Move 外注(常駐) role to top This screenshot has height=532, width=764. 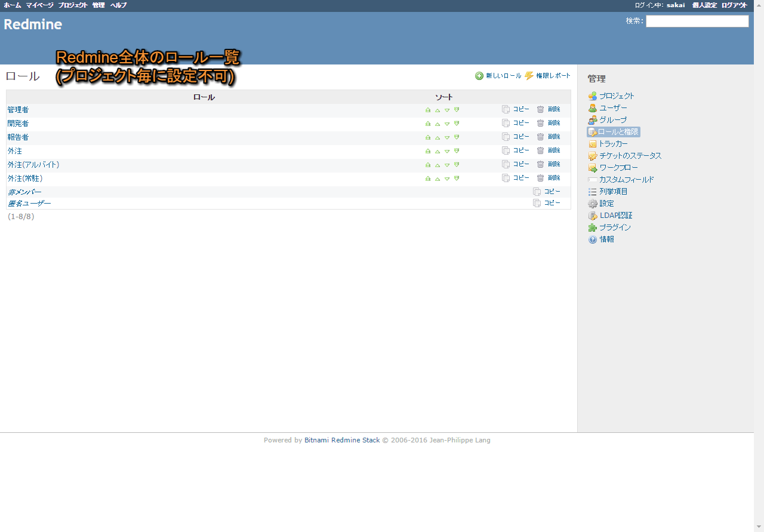coord(428,179)
